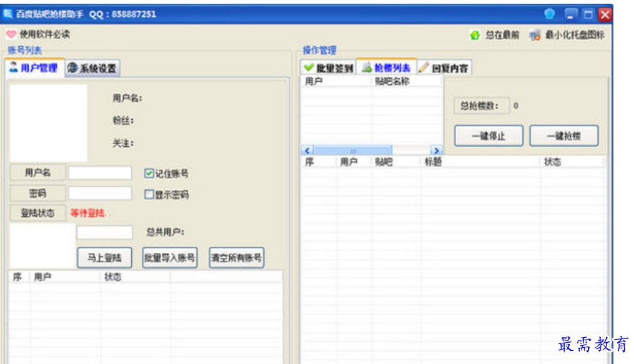Click the 一键抢楼 button
This screenshot has width=634, height=364.
coord(563,135)
